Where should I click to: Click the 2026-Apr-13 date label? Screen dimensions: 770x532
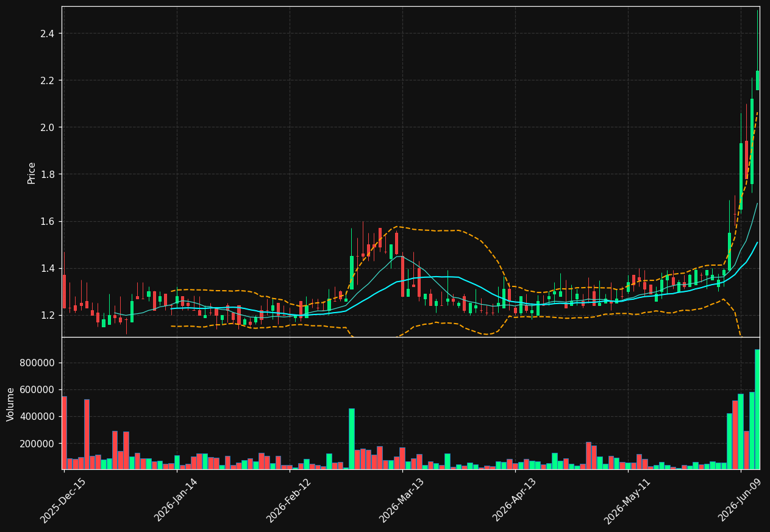click(514, 500)
